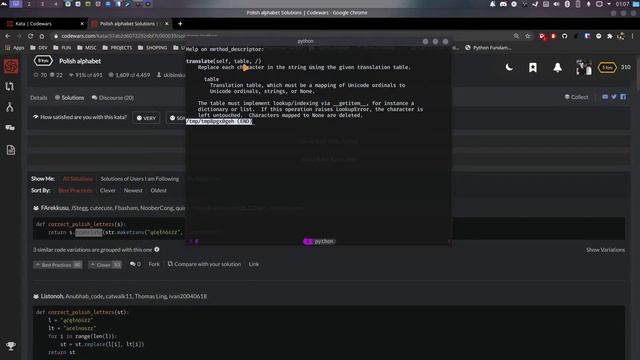Open the Codewars sidebar docs page icon
Image resolution: width=640 pixels, height=360 pixels.
pyautogui.click(x=11, y=150)
